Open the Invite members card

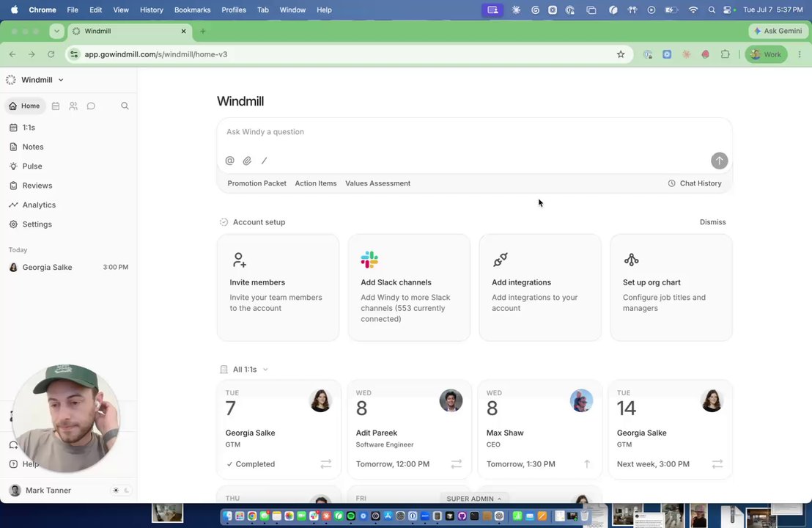[278, 287]
